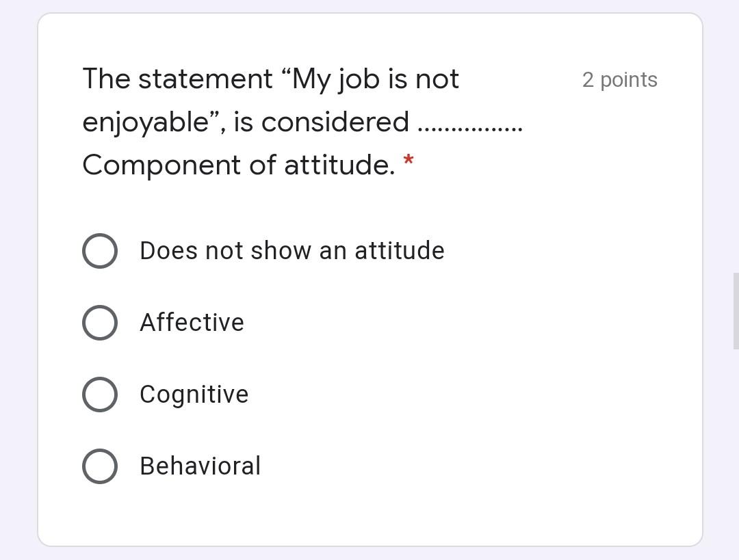Viewport: 739px width, 560px height.
Task: Click the scrollbar at the right edge
Action: coord(736,311)
